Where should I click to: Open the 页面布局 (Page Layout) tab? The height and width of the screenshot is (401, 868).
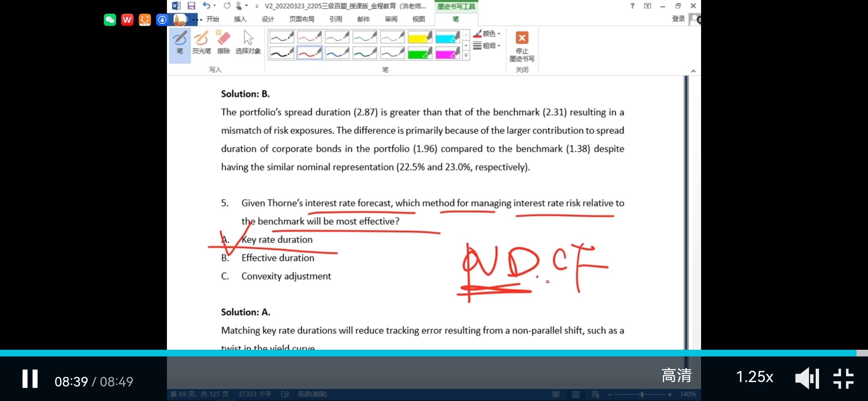tap(302, 19)
